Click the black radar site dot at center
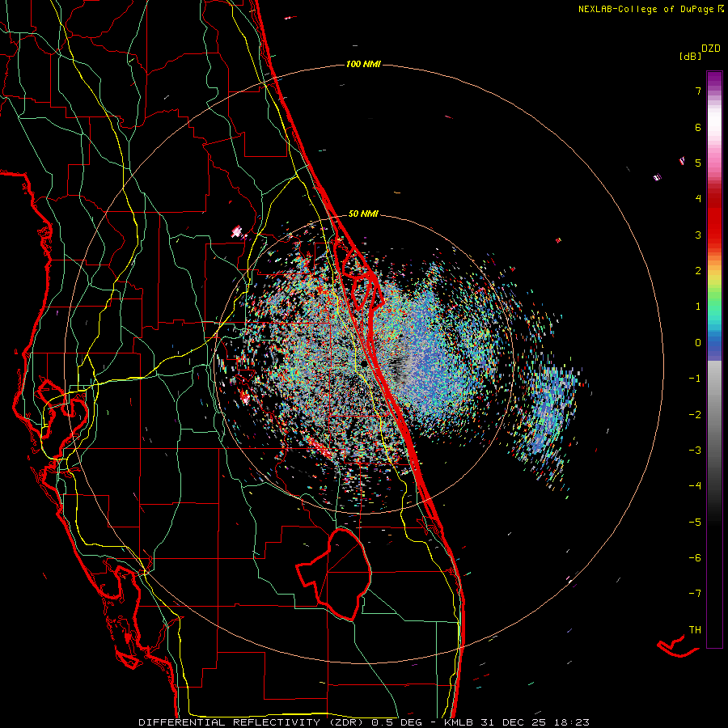 click(x=365, y=365)
